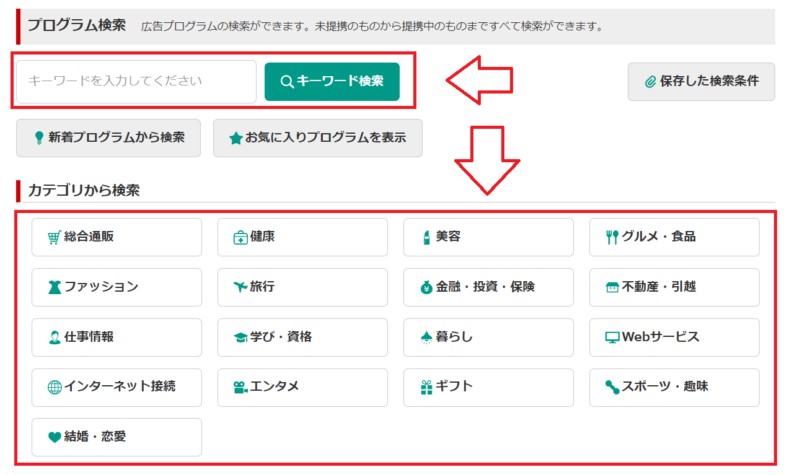Click the monitor icon for Webサービス
800x475 pixels.
tap(612, 337)
